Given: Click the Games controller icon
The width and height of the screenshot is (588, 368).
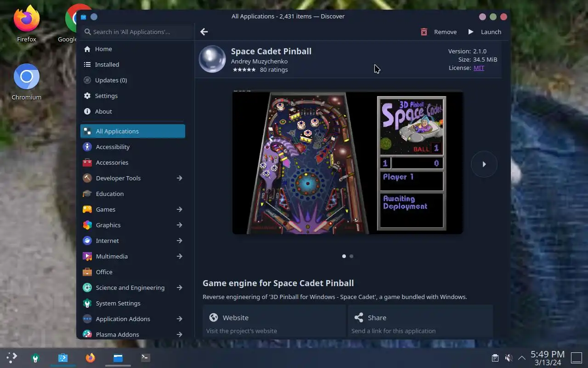Looking at the screenshot, I should [87, 209].
